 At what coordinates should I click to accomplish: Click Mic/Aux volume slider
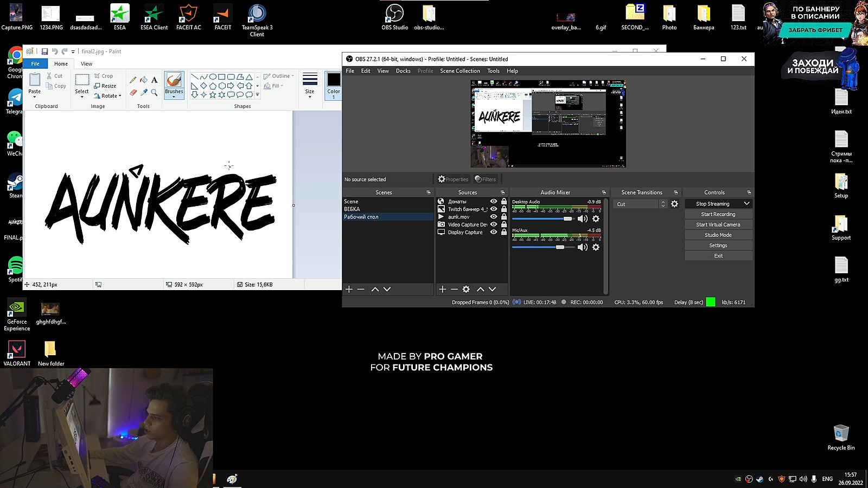point(542,247)
